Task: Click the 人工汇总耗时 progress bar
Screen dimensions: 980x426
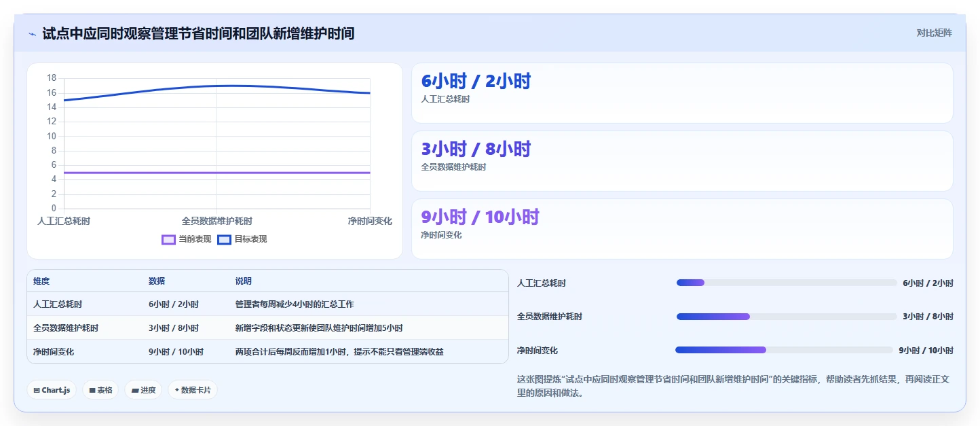Action: (787, 283)
